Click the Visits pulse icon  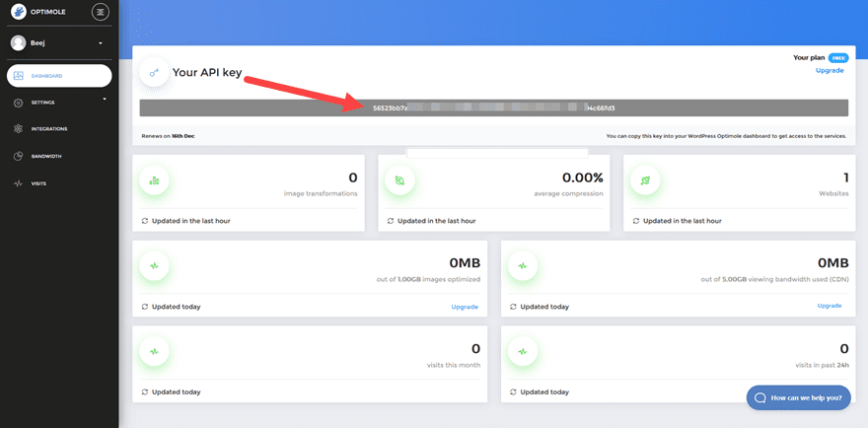click(19, 183)
